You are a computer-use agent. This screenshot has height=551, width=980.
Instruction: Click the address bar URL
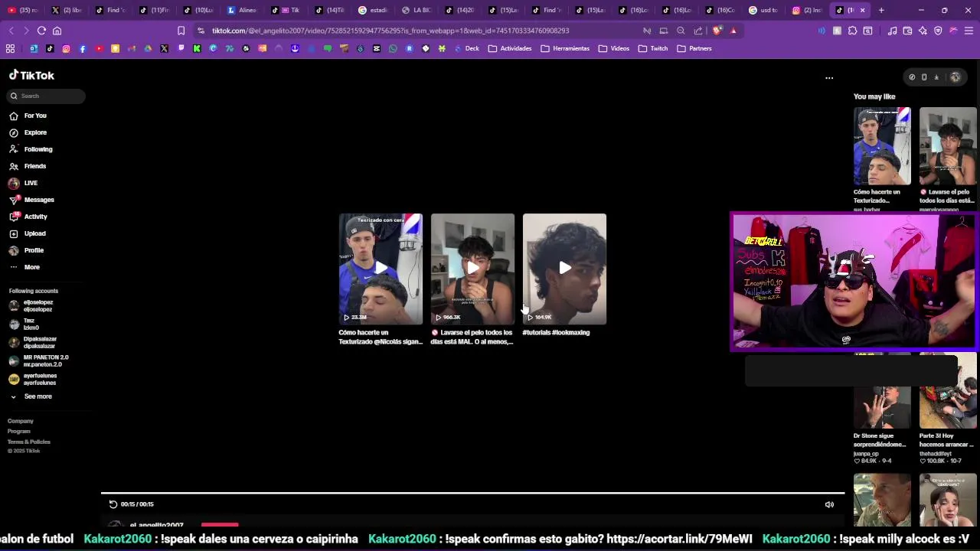(390, 31)
